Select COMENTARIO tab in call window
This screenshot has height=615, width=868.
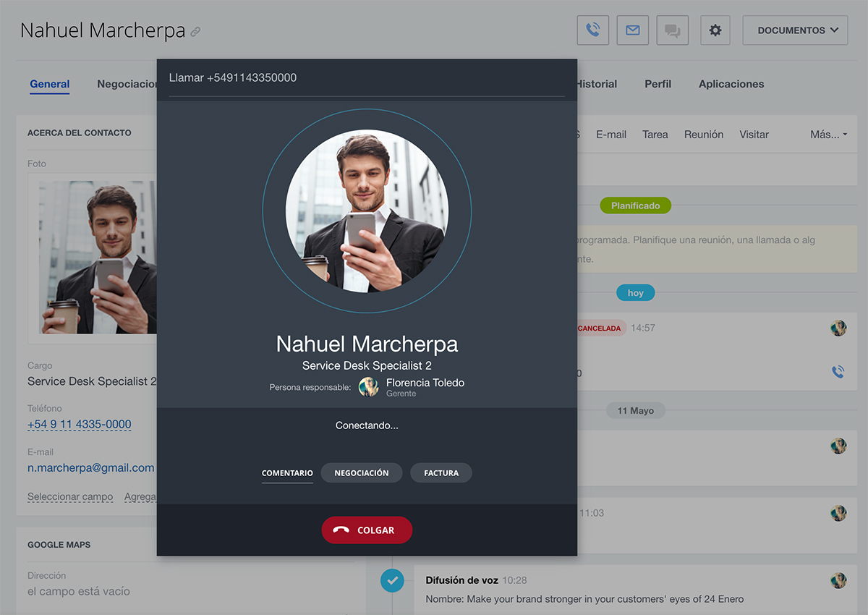tap(287, 472)
